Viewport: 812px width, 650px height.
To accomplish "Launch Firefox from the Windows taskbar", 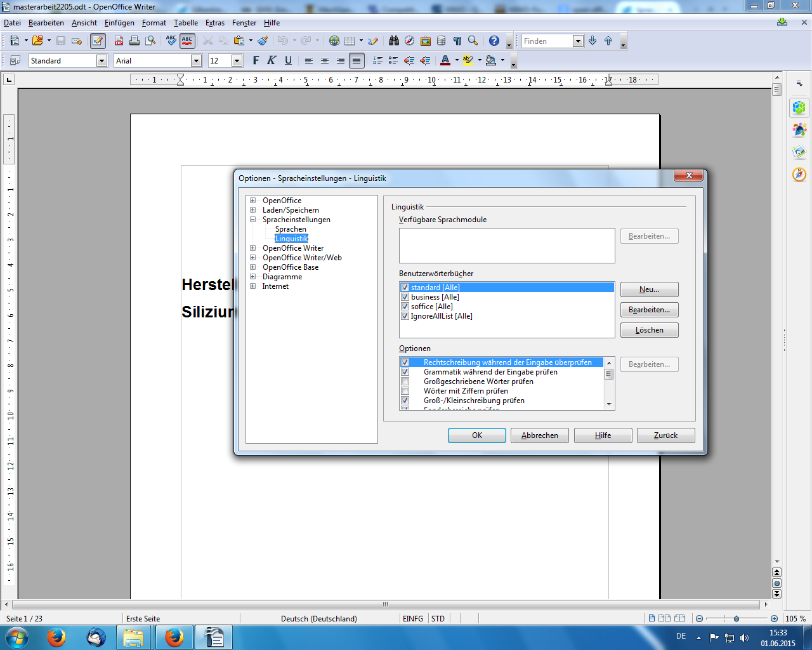I will (x=56, y=637).
